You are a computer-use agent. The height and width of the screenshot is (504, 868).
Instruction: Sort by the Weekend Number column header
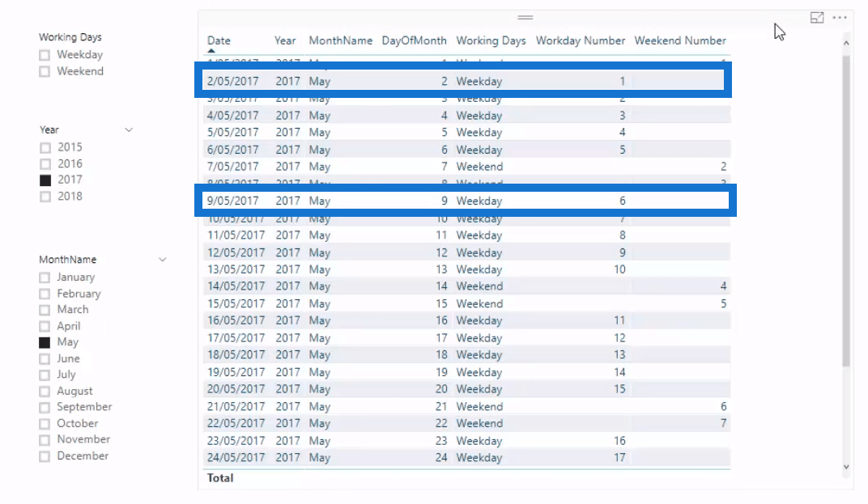coord(680,40)
